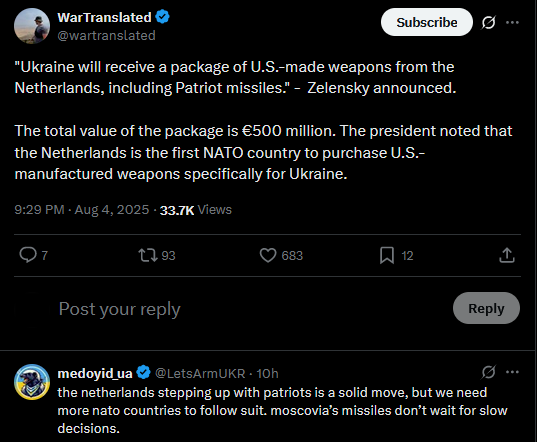Open the 9:29 PM Aug 4, 2025 timestamp
Image resolution: width=537 pixels, height=442 pixels.
(x=82, y=210)
